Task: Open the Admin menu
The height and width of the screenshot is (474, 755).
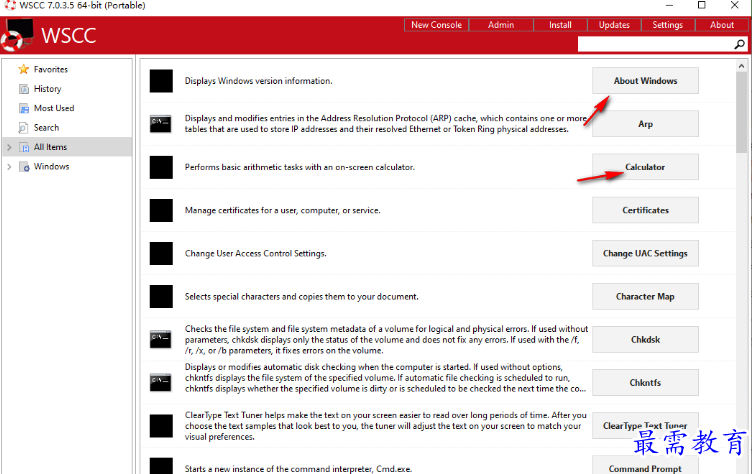Action: coord(501,25)
